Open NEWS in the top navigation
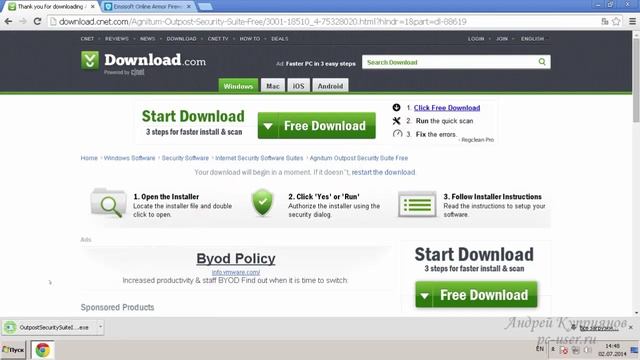Screen dimensions: 640x360 (x=147, y=38)
